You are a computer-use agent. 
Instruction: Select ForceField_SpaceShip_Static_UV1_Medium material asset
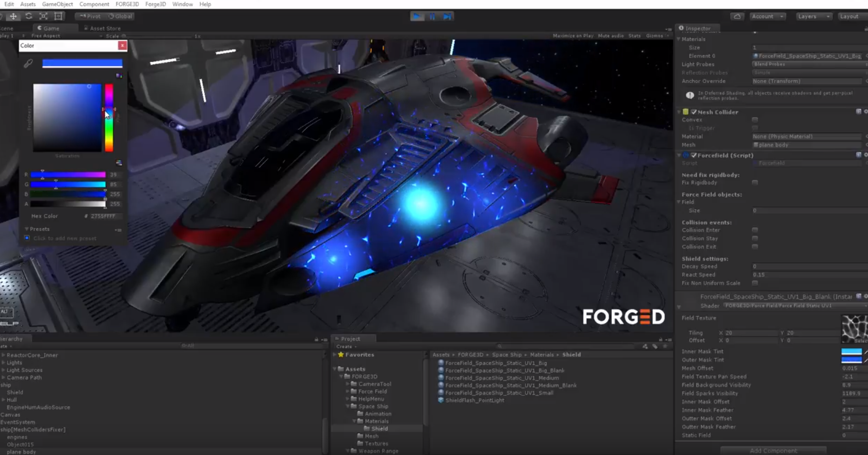coord(502,378)
